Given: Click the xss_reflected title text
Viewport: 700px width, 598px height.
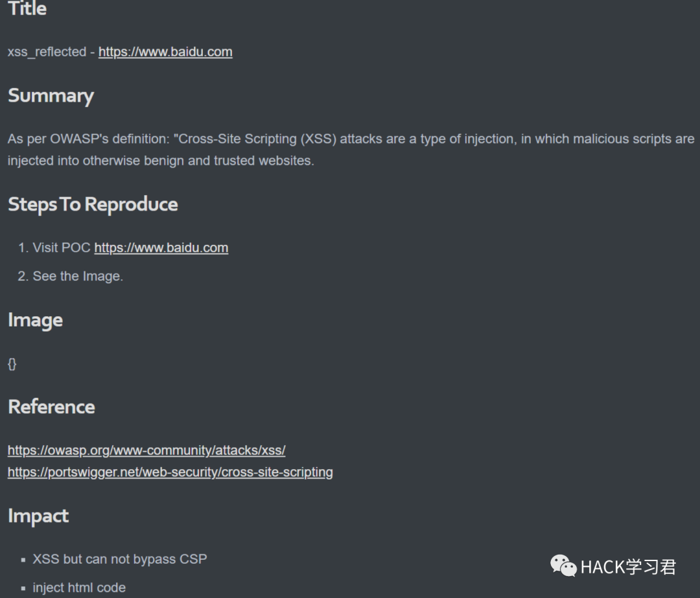Looking at the screenshot, I should (47, 52).
